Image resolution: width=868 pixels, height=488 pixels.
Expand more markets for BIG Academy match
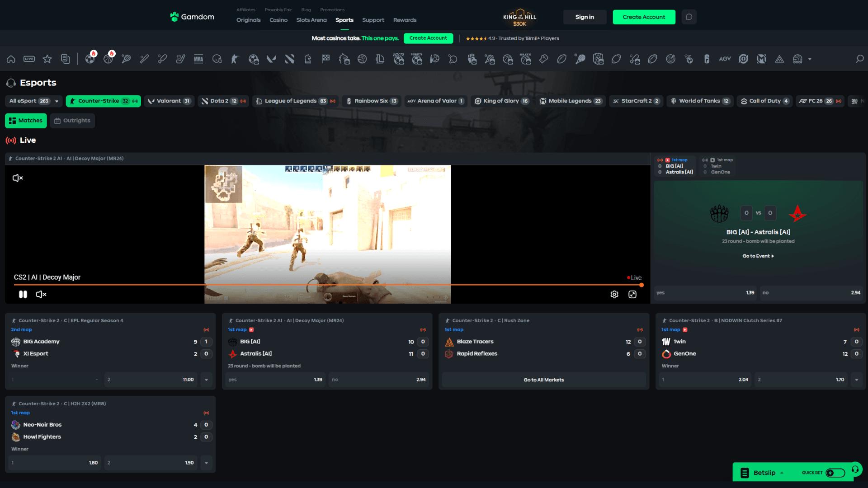click(x=207, y=380)
